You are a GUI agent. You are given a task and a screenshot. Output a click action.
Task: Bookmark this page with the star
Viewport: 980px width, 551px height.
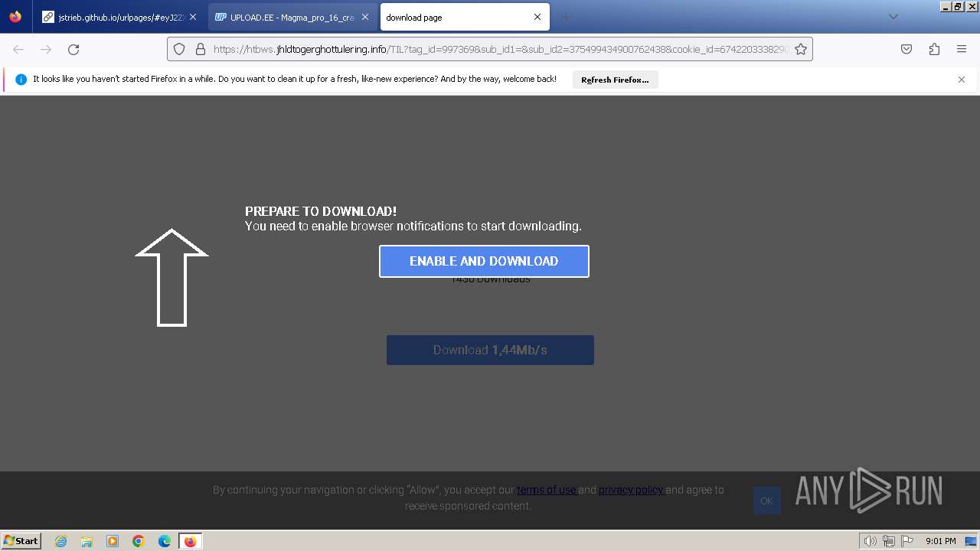click(801, 49)
